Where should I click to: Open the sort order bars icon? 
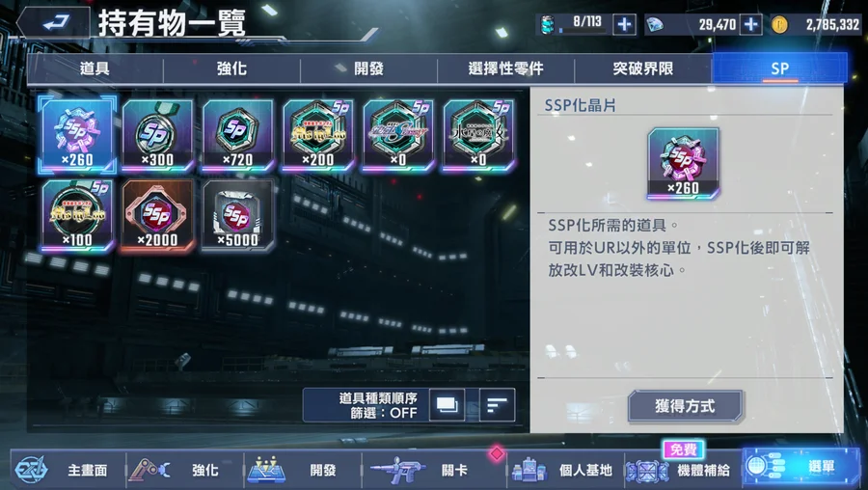tap(497, 405)
